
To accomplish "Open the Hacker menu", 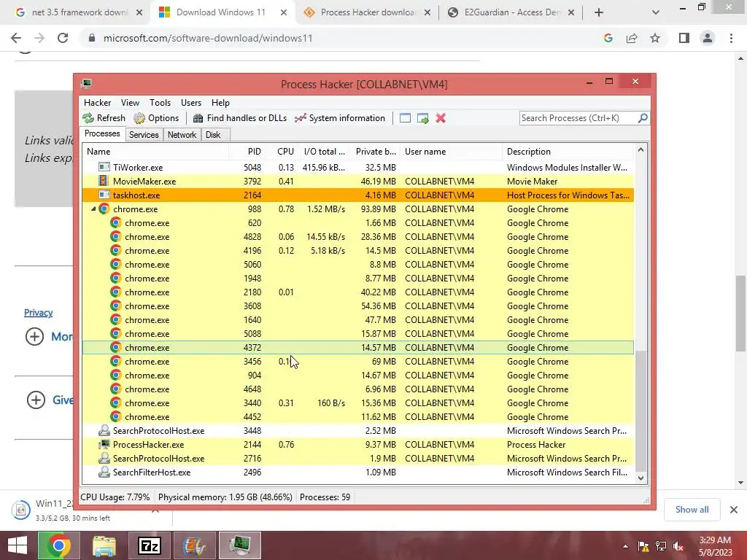I will pyautogui.click(x=97, y=103).
